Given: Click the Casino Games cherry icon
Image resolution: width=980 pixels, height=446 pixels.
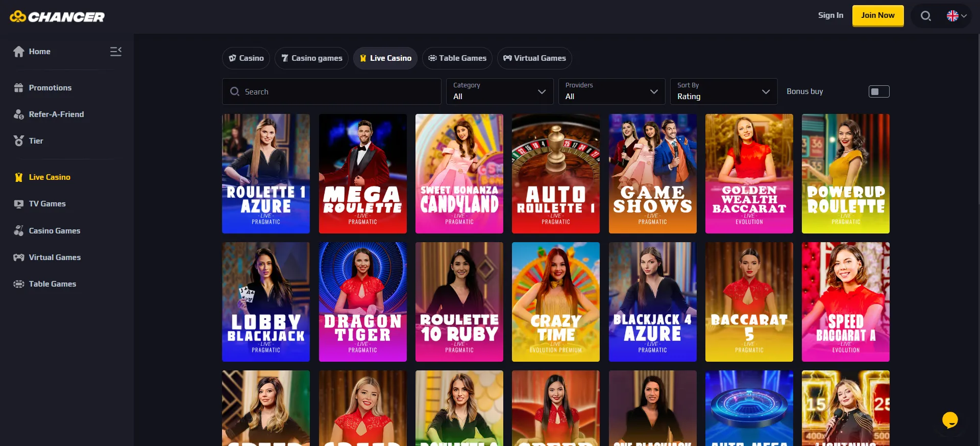Looking at the screenshot, I should 19,231.
